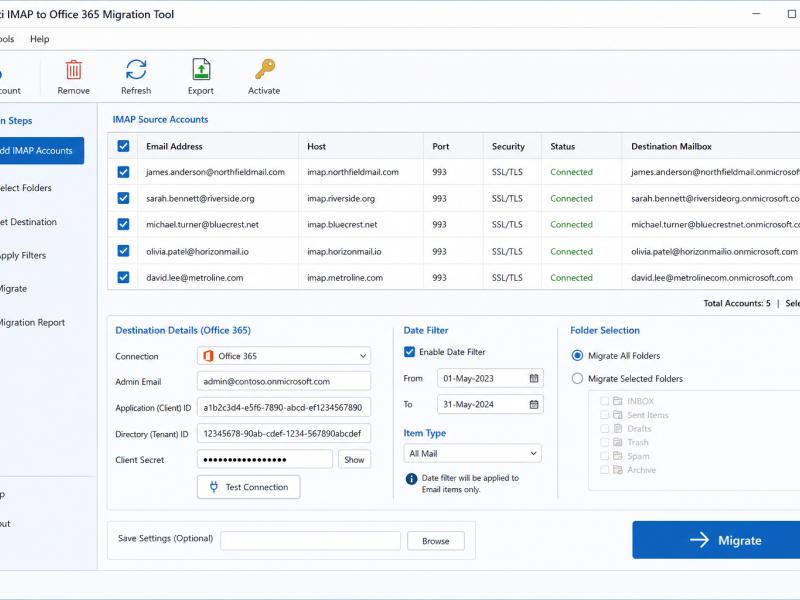Go to Apply Filters step
The image size is (800, 600).
23,255
